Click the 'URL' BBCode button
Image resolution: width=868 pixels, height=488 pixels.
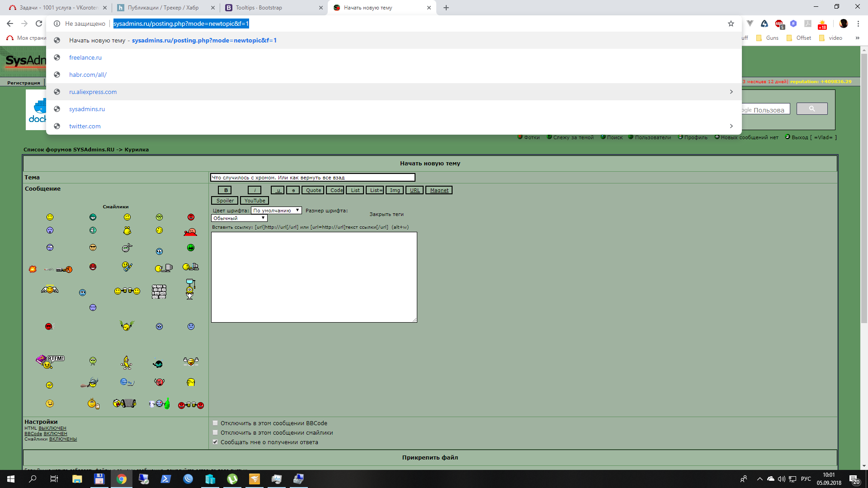(415, 190)
